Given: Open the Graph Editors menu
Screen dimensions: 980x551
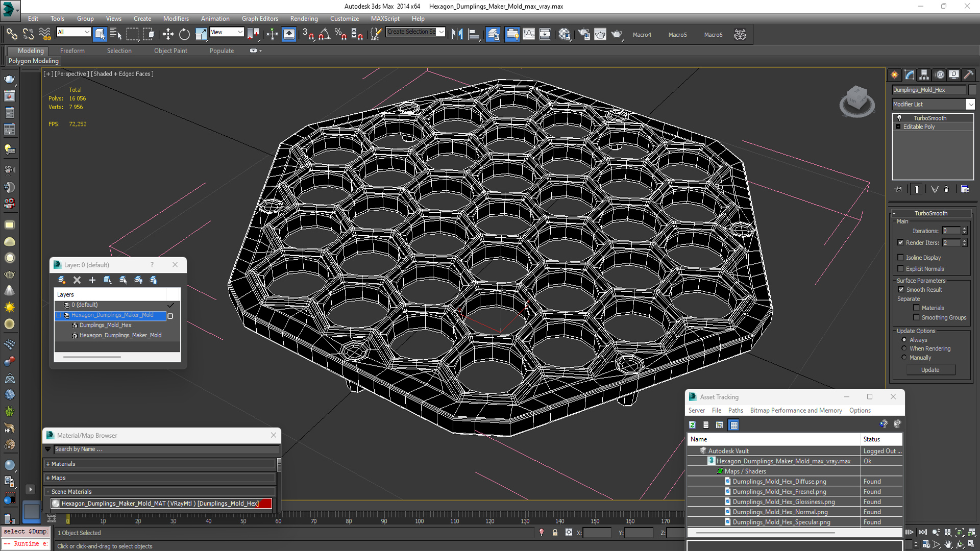Looking at the screenshot, I should point(260,18).
